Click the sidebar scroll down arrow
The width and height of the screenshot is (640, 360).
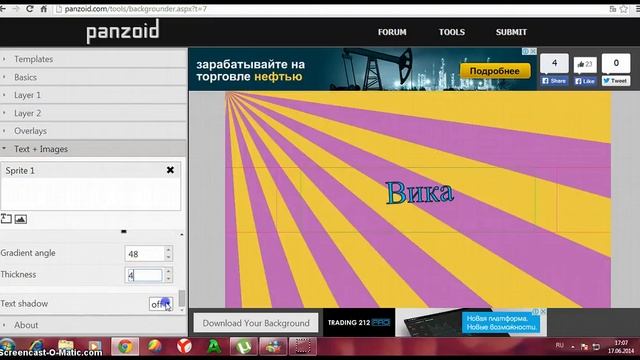point(182,311)
